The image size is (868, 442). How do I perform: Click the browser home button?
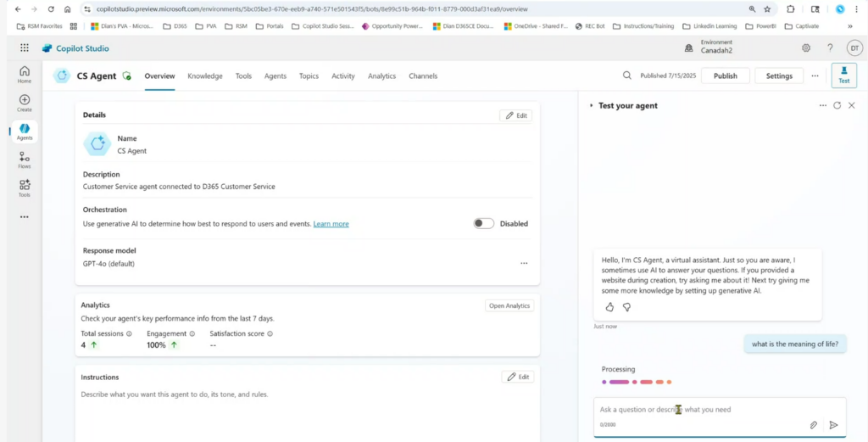coord(68,8)
